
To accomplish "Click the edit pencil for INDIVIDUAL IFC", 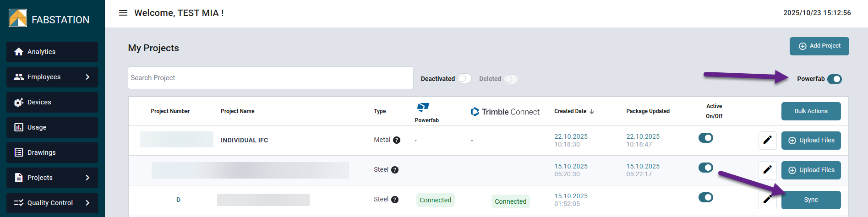I will (x=767, y=140).
